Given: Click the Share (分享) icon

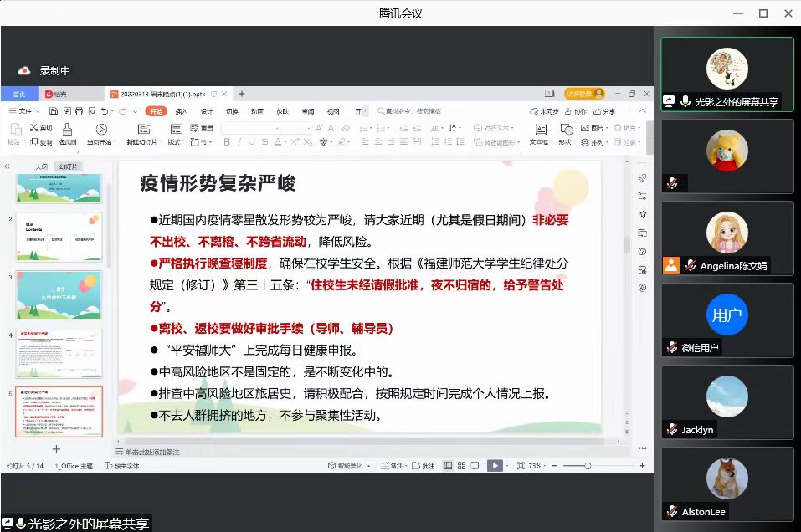Looking at the screenshot, I should pos(604,111).
